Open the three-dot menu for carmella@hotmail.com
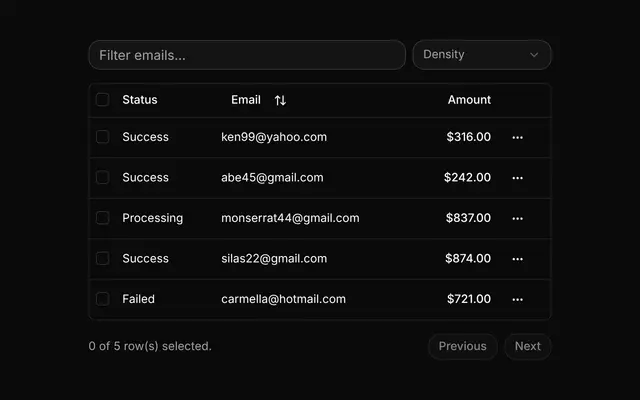Image resolution: width=640 pixels, height=400 pixels. coord(517,299)
